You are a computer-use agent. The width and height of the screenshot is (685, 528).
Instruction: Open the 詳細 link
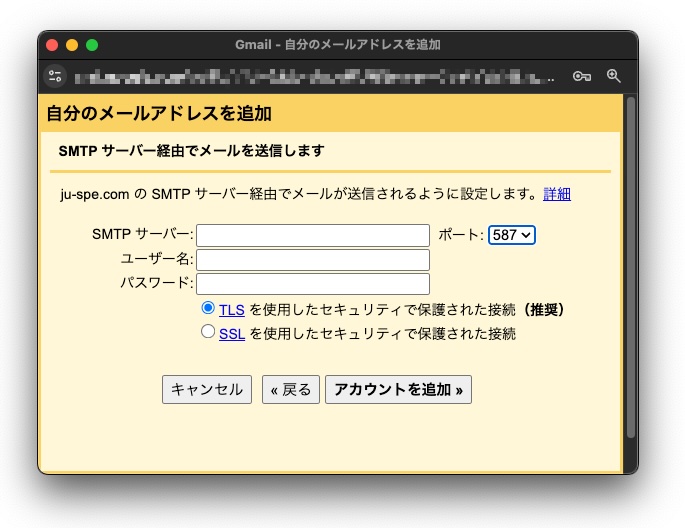[x=557, y=194]
